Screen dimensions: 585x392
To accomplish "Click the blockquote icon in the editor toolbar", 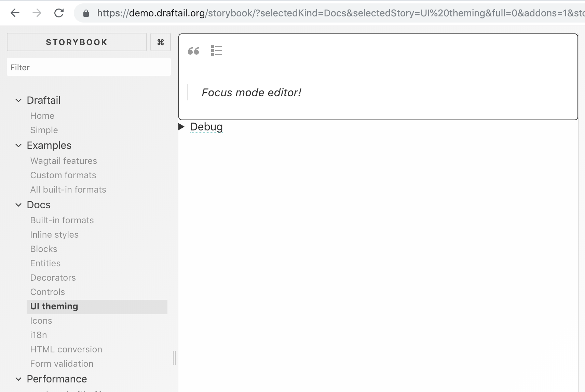I will tap(193, 51).
